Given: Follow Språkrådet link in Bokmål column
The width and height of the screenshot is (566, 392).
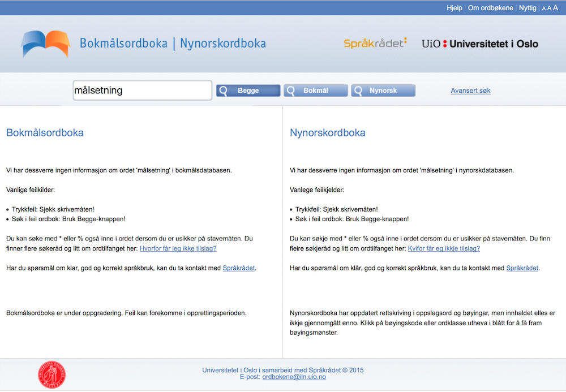Looking at the screenshot, I should pyautogui.click(x=239, y=268).
